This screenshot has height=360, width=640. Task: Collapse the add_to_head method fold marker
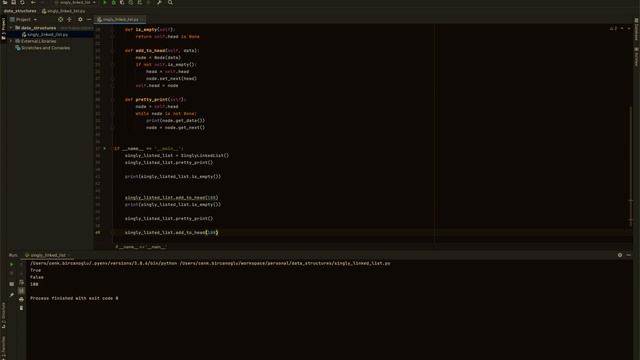(112, 51)
